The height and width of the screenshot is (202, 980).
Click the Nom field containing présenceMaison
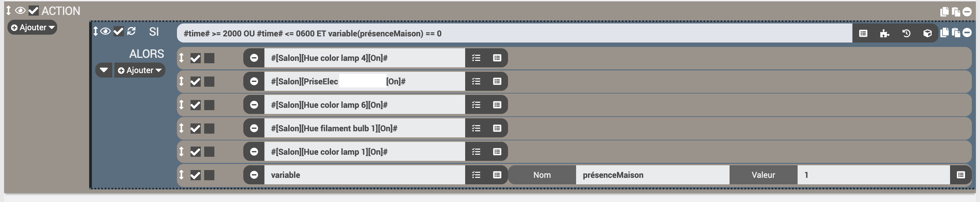click(652, 175)
